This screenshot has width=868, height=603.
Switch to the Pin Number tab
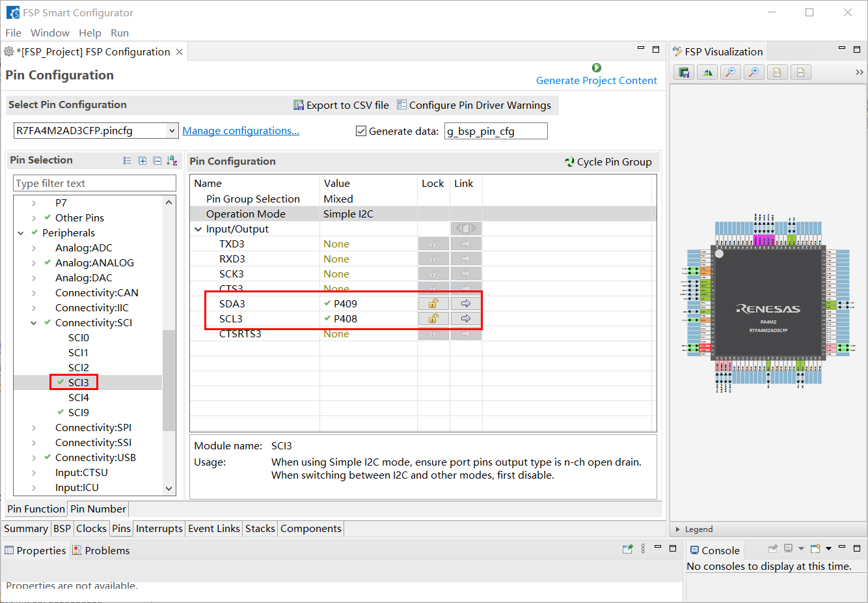(98, 509)
